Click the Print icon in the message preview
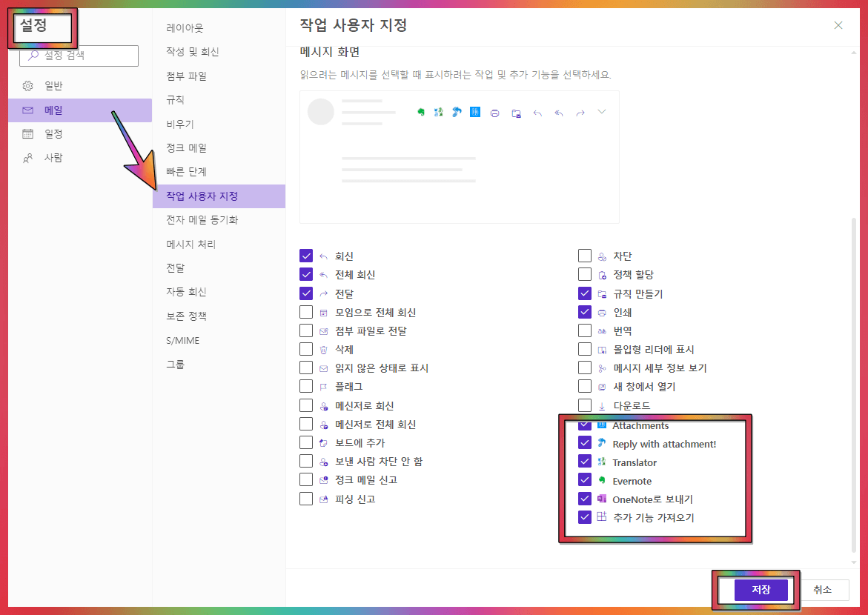The image size is (868, 615). (x=495, y=113)
